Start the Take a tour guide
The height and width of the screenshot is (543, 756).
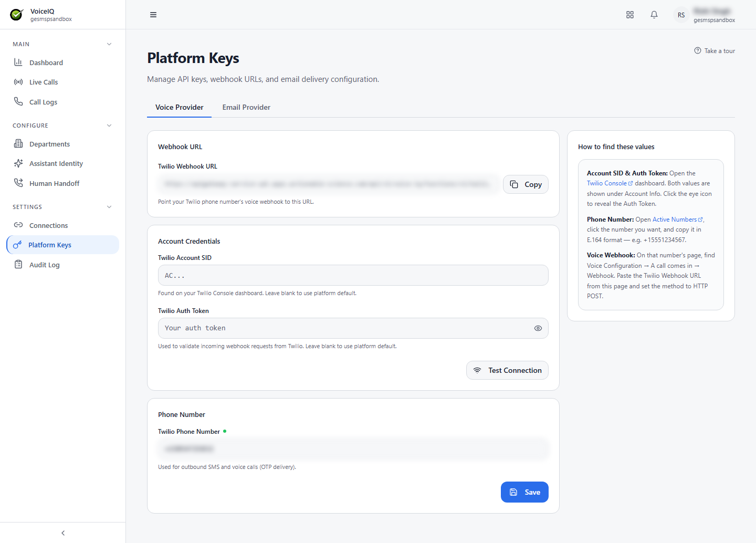[x=715, y=51]
